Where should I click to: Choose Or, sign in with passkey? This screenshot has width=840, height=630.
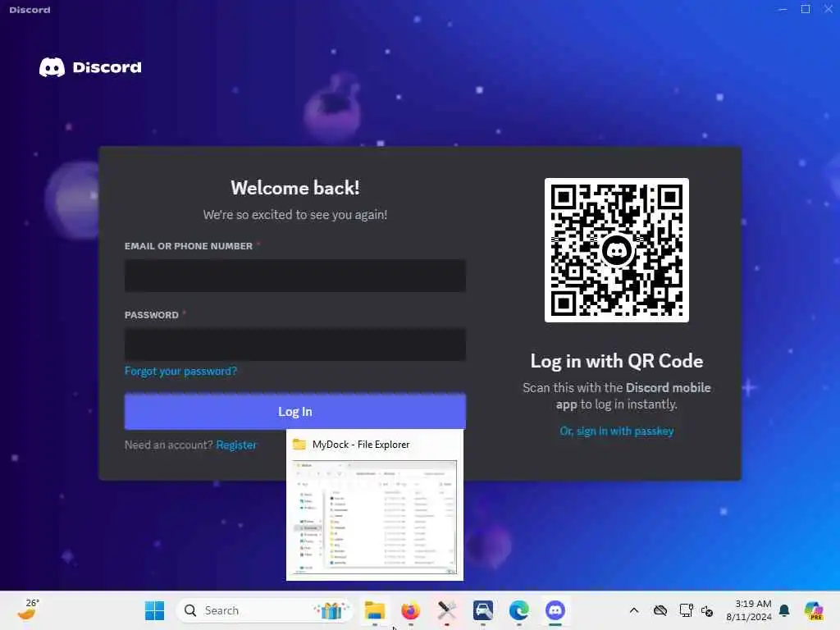pos(617,431)
